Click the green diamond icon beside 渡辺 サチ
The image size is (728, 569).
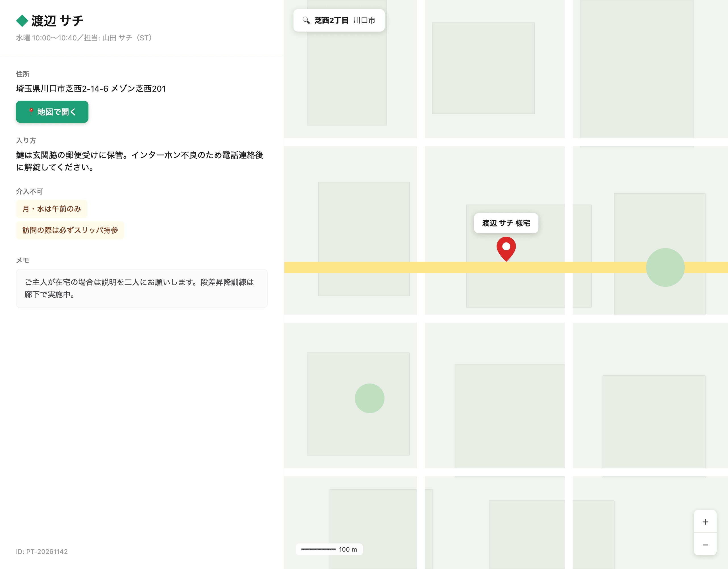[22, 21]
